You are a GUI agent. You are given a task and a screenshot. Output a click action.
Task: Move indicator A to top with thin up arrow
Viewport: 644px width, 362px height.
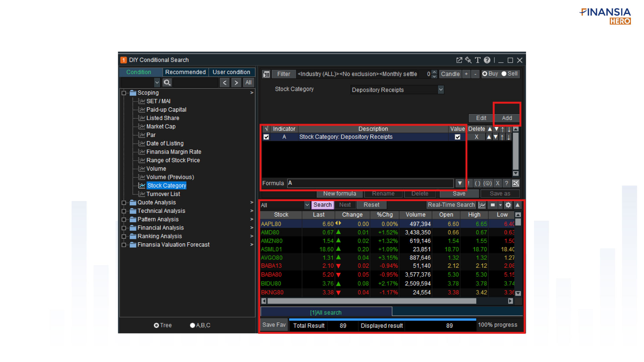click(x=502, y=137)
